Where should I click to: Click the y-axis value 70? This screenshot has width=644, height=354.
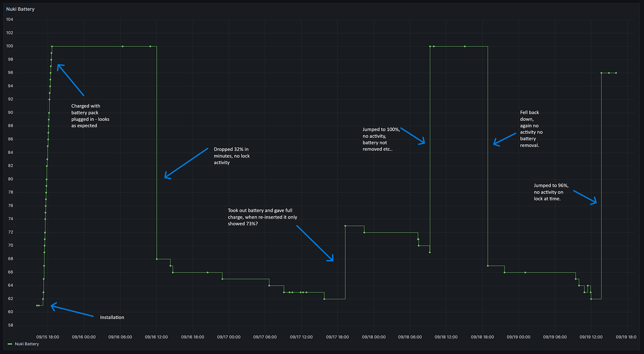coord(10,246)
